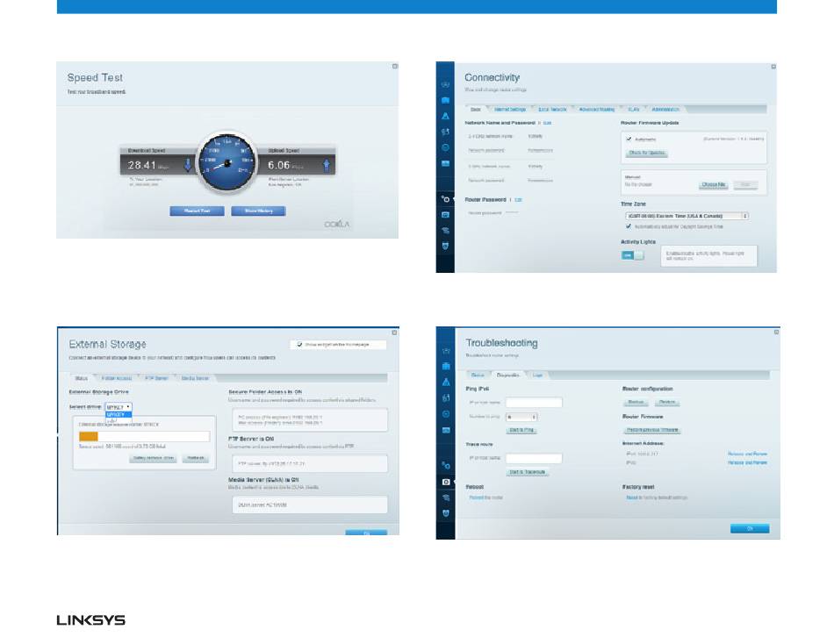The image size is (834, 644).
Task: Click Check for Updates button
Action: (646, 153)
